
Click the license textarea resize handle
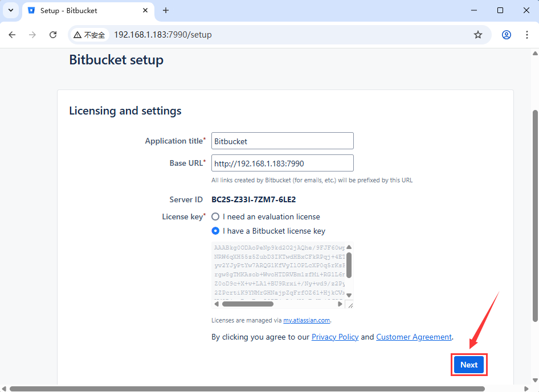coord(350,305)
